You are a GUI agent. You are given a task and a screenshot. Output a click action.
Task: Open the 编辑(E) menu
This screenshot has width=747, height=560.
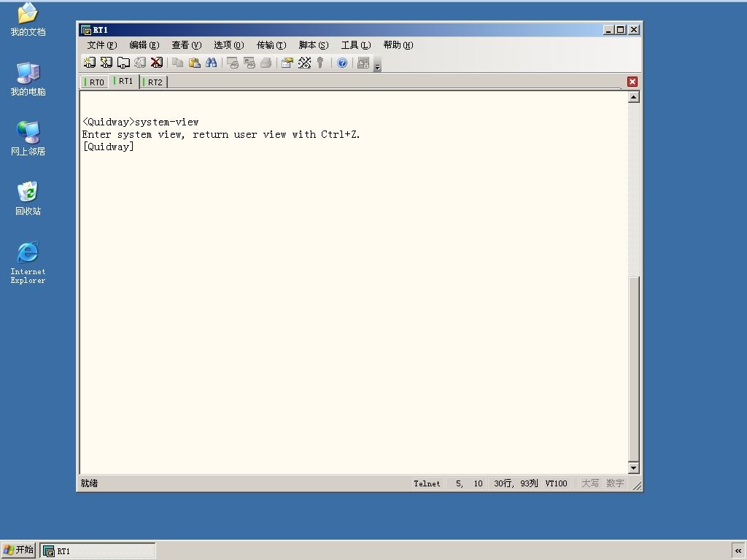tap(144, 45)
